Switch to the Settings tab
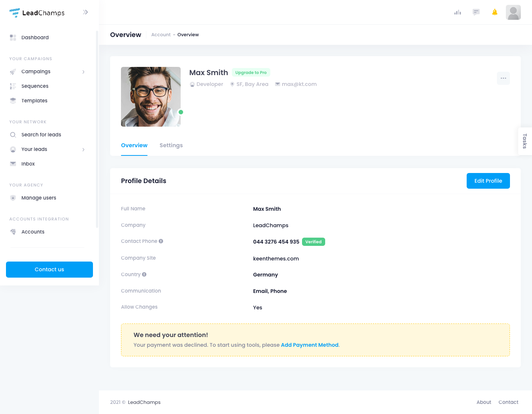 pyautogui.click(x=171, y=145)
